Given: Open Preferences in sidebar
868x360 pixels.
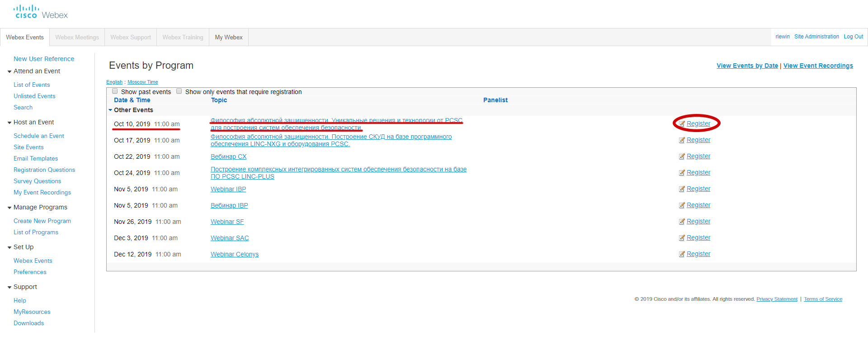Looking at the screenshot, I should pos(30,272).
